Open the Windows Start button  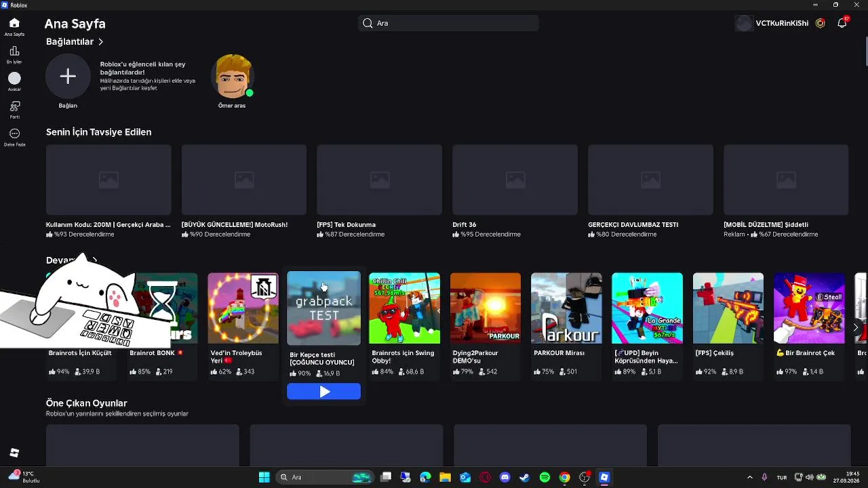coord(264,477)
